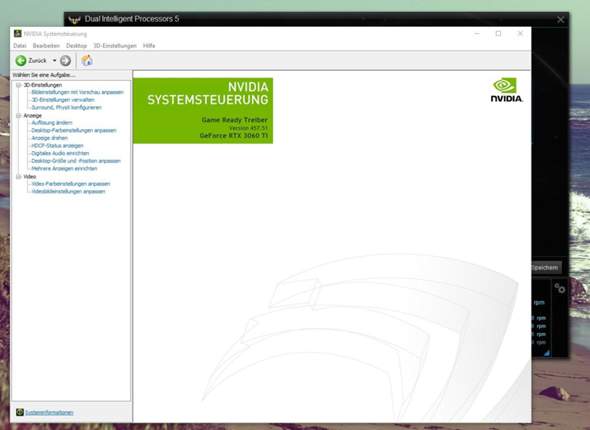This screenshot has height=430, width=590.
Task: Click the Systeminformationen link
Action: click(49, 413)
